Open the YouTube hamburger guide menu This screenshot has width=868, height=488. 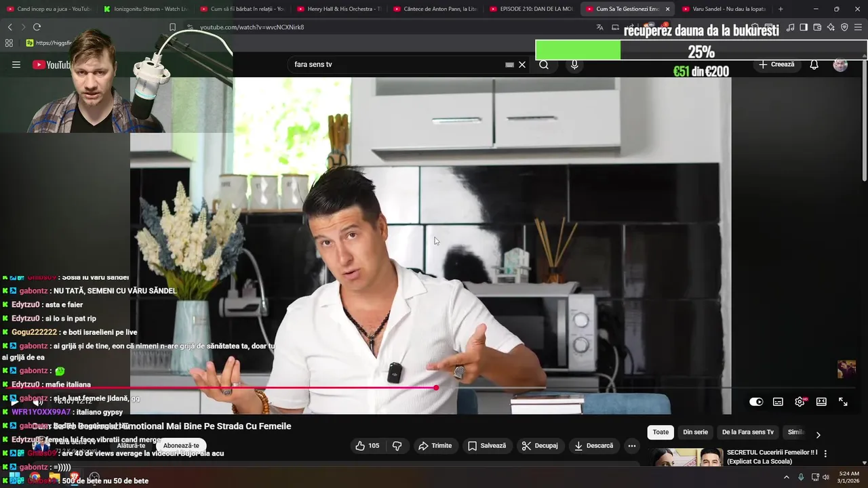click(x=16, y=64)
